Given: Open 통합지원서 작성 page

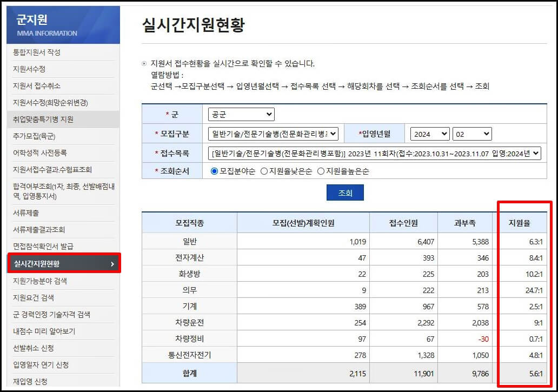Looking at the screenshot, I should [x=38, y=52].
